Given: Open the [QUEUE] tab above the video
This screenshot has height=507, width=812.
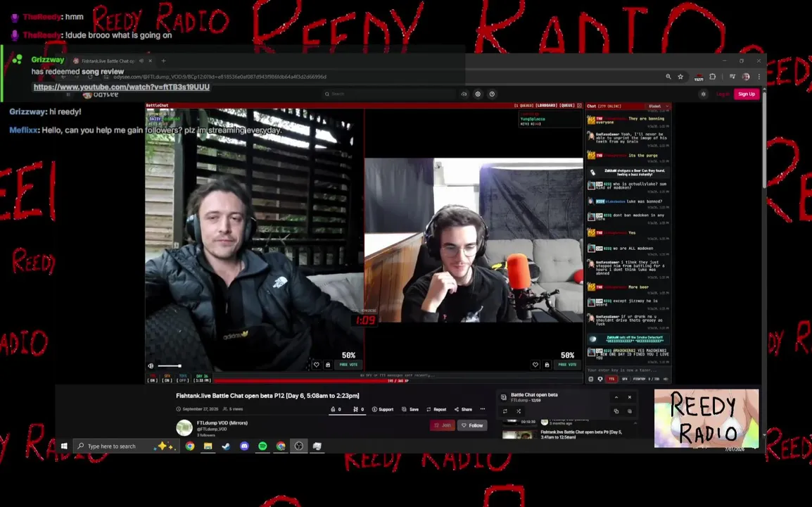Looking at the screenshot, I should pos(567,106).
